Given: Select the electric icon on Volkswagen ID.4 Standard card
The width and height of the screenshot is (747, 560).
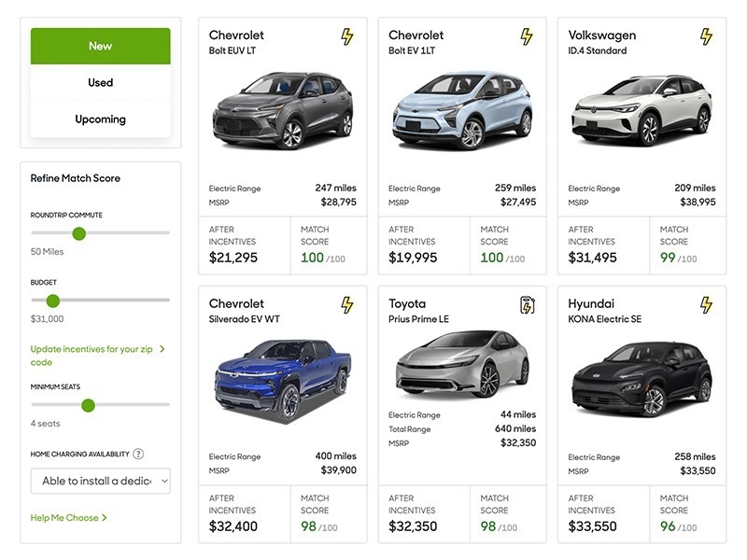Looking at the screenshot, I should click(706, 35).
